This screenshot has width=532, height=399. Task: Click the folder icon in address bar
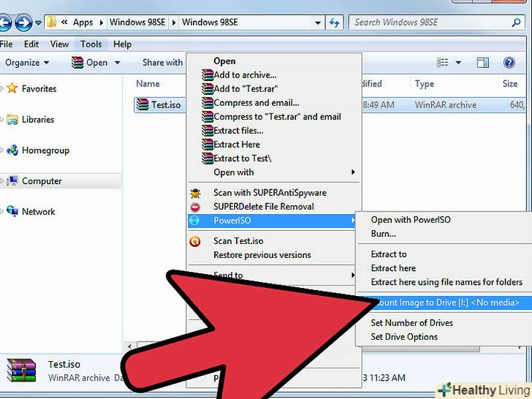click(52, 23)
